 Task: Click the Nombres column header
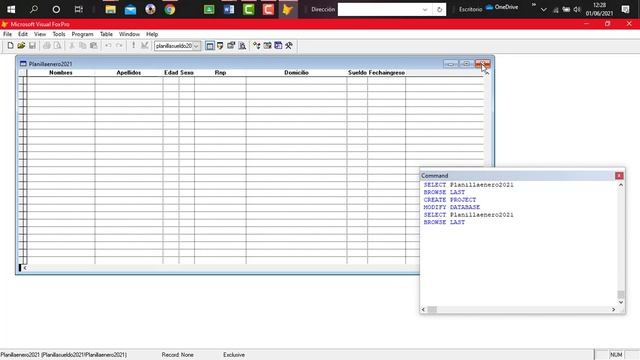click(61, 73)
